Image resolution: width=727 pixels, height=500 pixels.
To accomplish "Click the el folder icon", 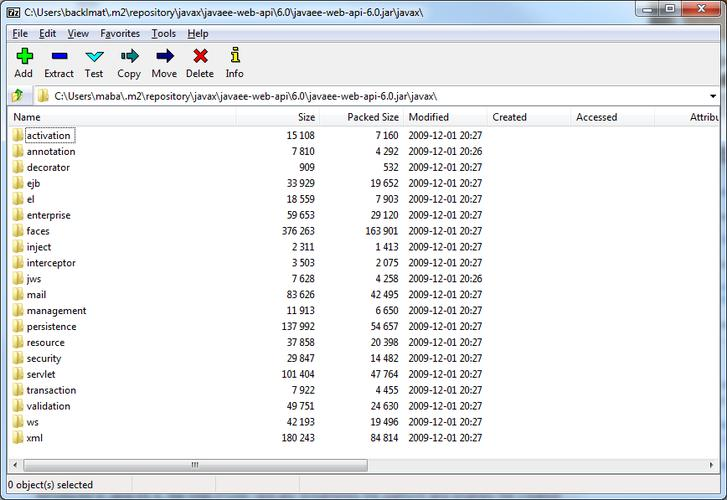I will tap(18, 199).
